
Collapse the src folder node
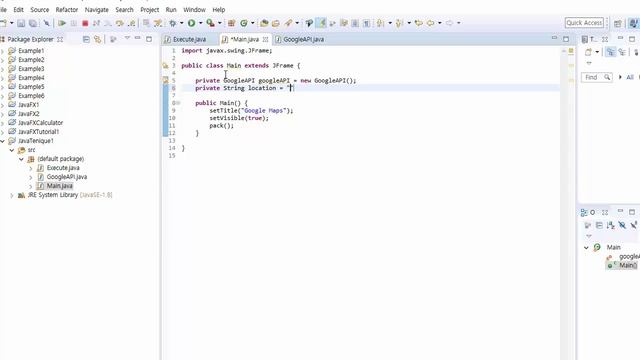(12, 150)
